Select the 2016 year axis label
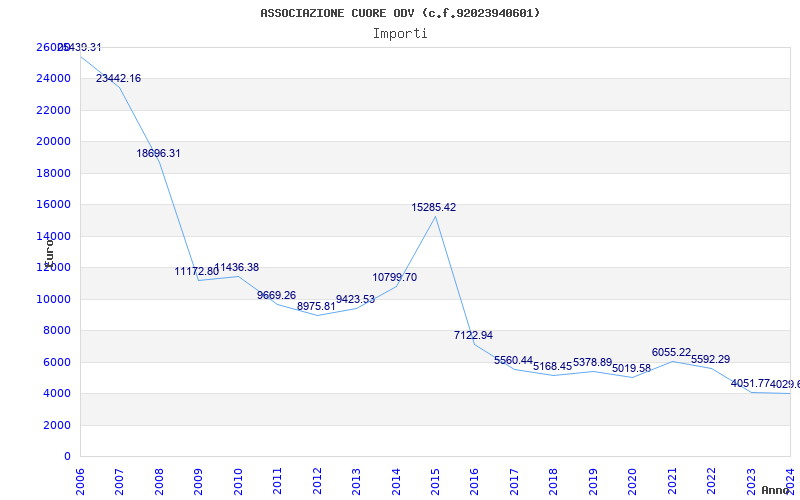This screenshot has width=800, height=500. pyautogui.click(x=474, y=482)
